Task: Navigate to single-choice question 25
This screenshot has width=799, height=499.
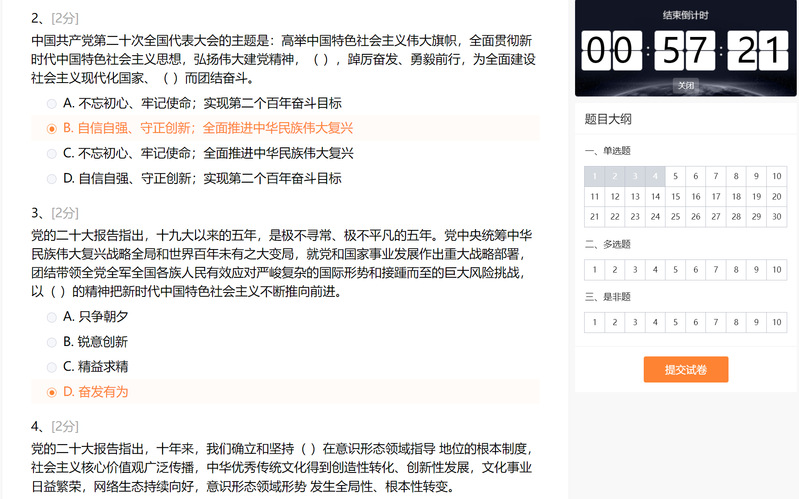Action: [x=676, y=217]
